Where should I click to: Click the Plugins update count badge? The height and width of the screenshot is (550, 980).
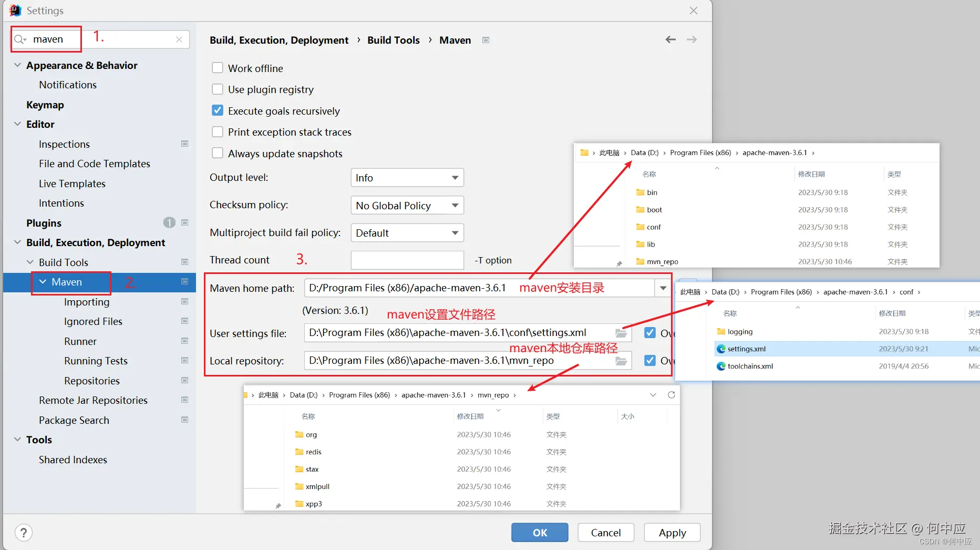[169, 222]
